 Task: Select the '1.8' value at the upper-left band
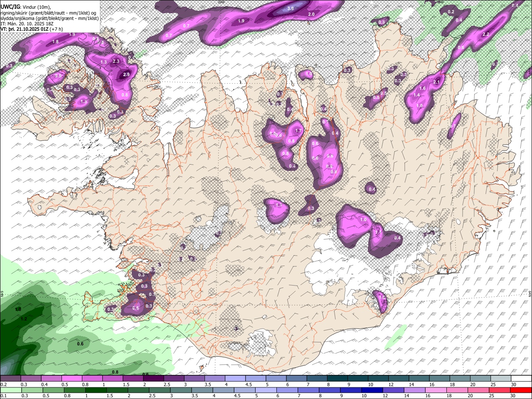coord(55,42)
